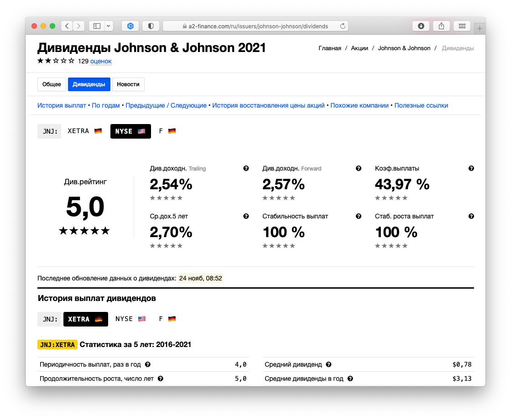Click help icon beside 'Средний дивиденд'
Image resolution: width=511 pixels, height=420 pixels.
click(328, 365)
